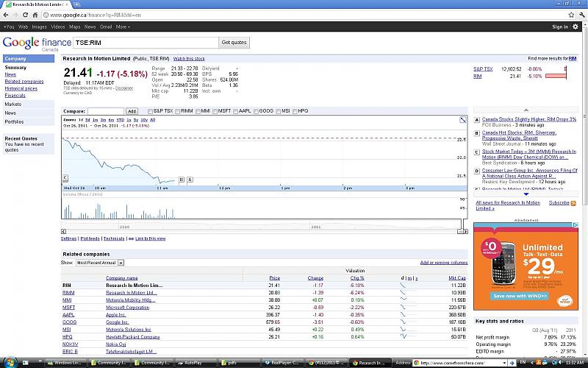Click the RSS subscribe feed icon
Image resolution: width=588 pixels, height=368 pixels.
point(575,202)
